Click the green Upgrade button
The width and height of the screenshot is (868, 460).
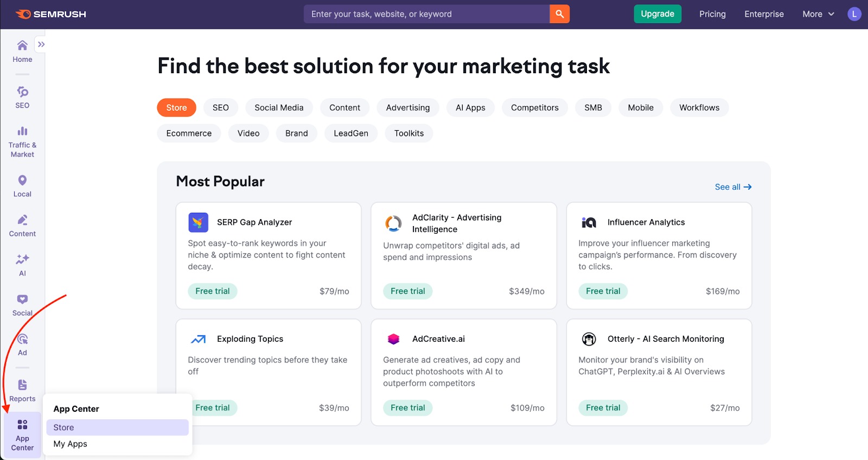click(x=657, y=14)
